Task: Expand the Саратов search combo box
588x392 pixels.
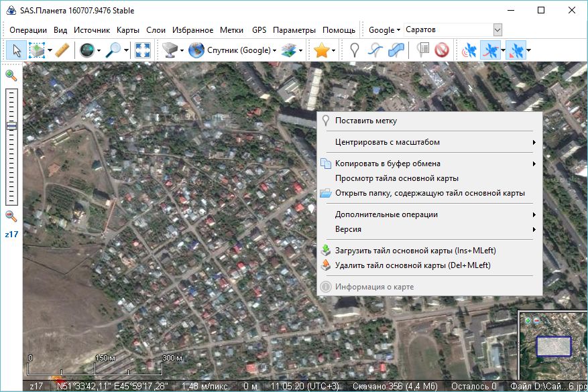Action: [x=497, y=30]
